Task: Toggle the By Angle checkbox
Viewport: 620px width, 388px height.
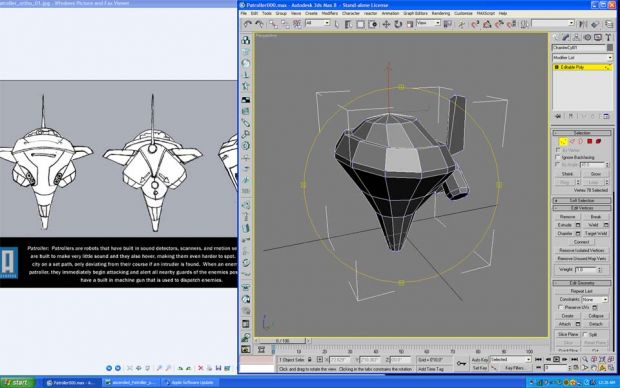Action: coord(558,164)
